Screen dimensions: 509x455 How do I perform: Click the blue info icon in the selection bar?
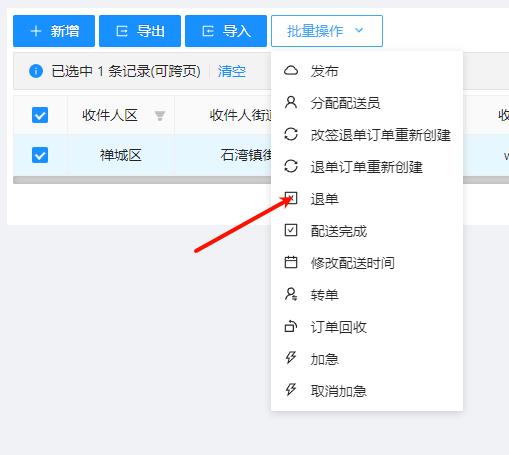(x=36, y=71)
